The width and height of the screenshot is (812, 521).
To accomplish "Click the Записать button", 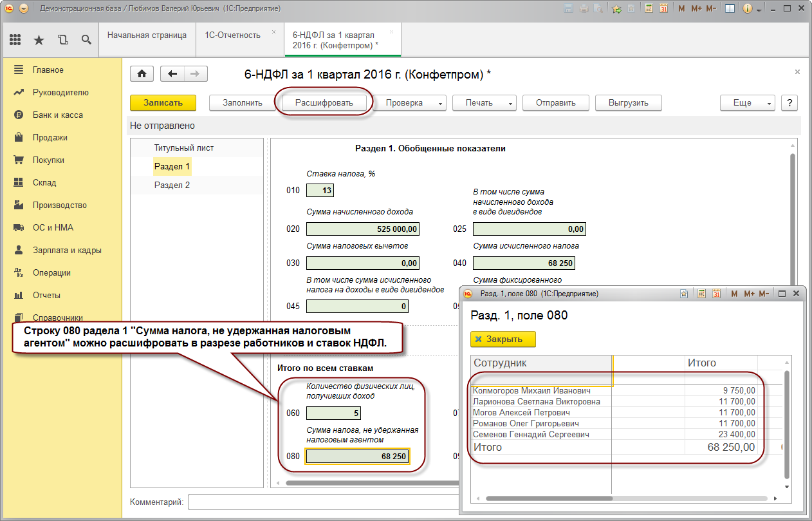I will coord(163,103).
